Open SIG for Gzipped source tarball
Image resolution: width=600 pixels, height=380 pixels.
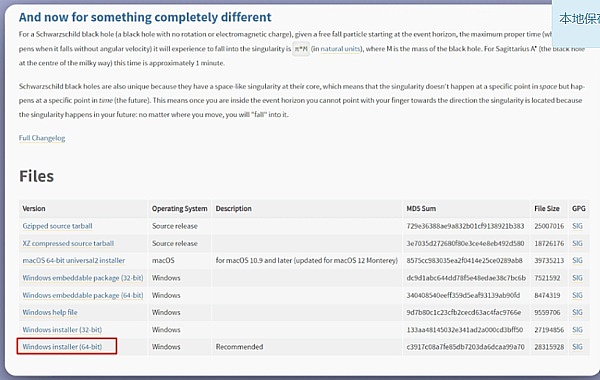coord(577,226)
